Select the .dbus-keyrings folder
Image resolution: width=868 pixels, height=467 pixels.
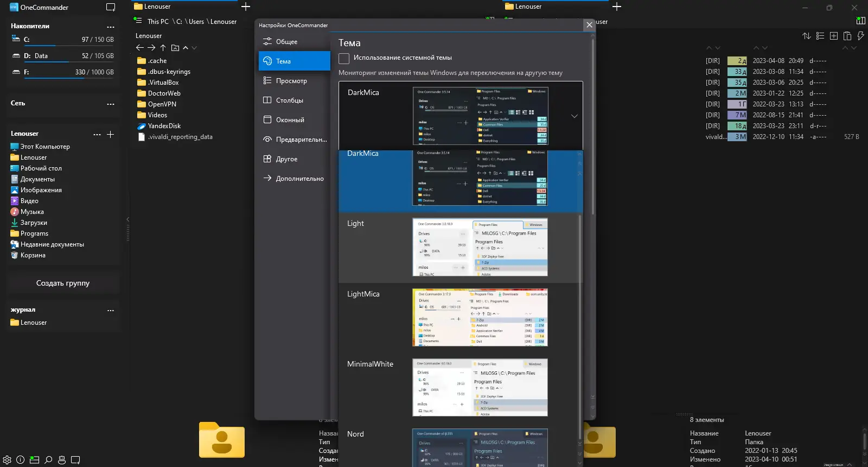point(164,72)
